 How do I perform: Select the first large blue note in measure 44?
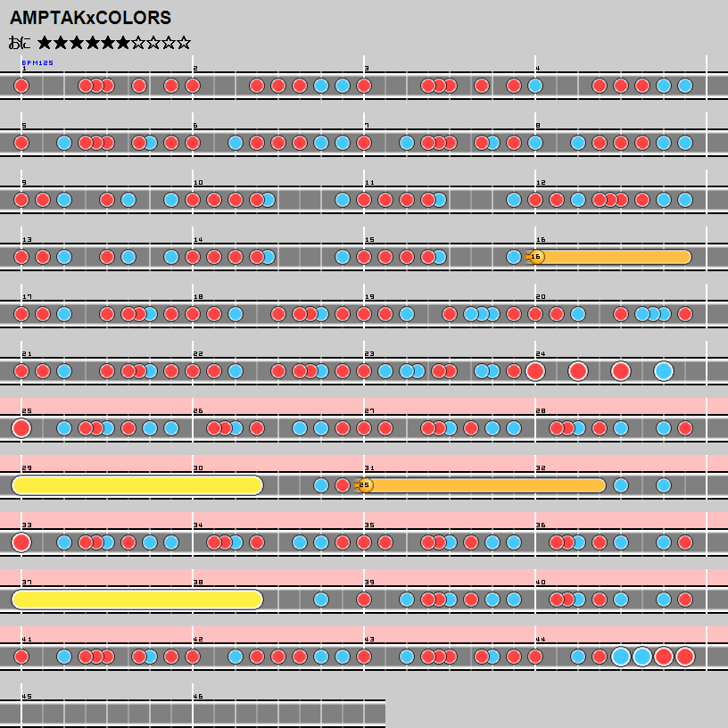pos(621,657)
